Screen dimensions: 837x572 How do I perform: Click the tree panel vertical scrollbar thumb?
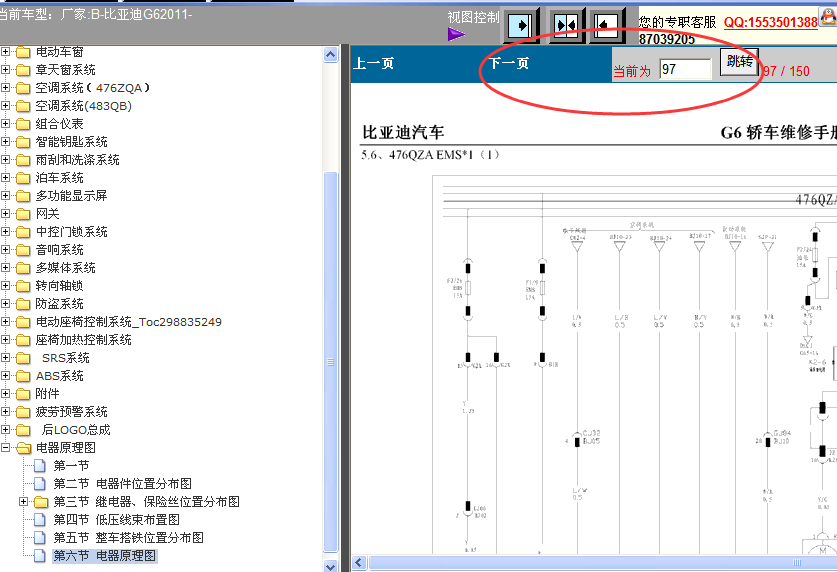(x=330, y=362)
